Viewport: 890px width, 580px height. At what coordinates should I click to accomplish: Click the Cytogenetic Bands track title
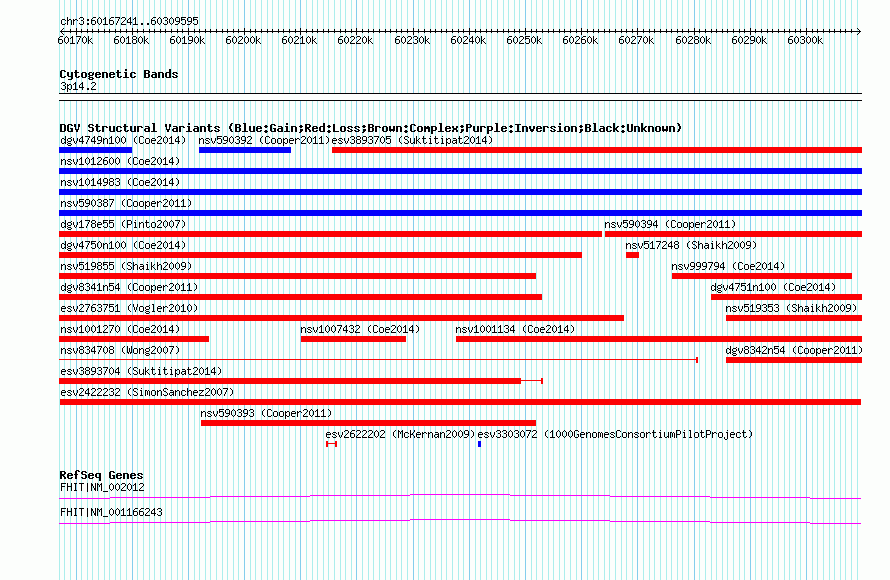click(119, 74)
